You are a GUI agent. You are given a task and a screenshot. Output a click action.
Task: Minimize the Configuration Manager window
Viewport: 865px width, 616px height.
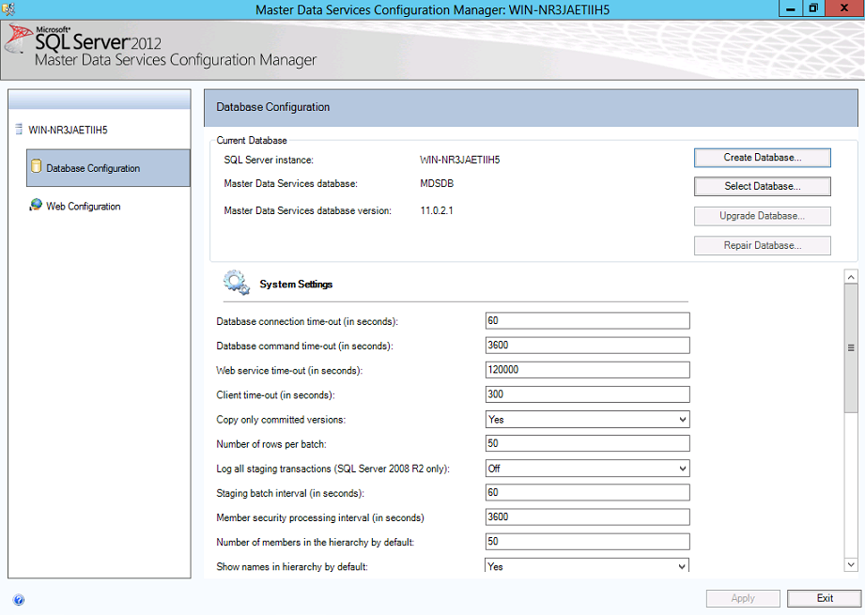791,8
